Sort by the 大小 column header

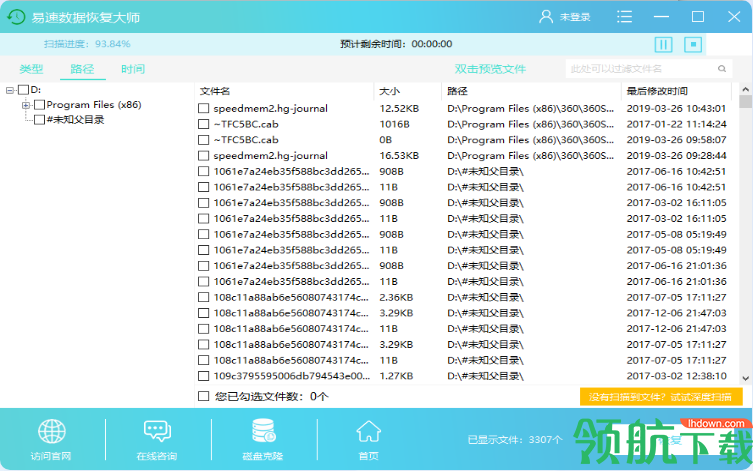pos(389,91)
